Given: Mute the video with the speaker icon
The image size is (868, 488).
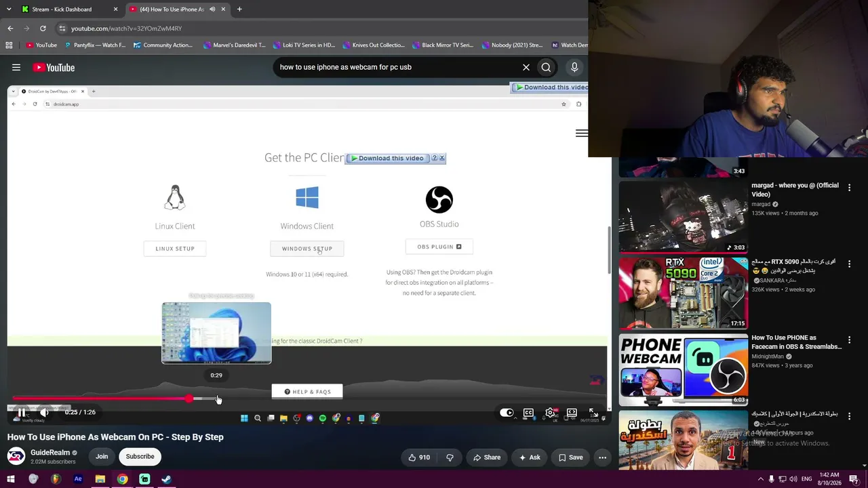Looking at the screenshot, I should pos(44,412).
